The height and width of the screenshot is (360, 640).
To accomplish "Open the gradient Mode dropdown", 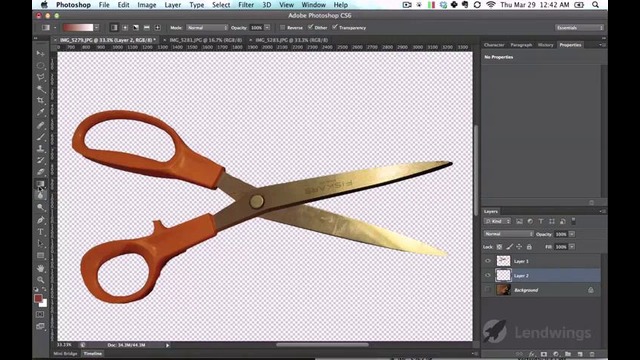I will (207, 27).
